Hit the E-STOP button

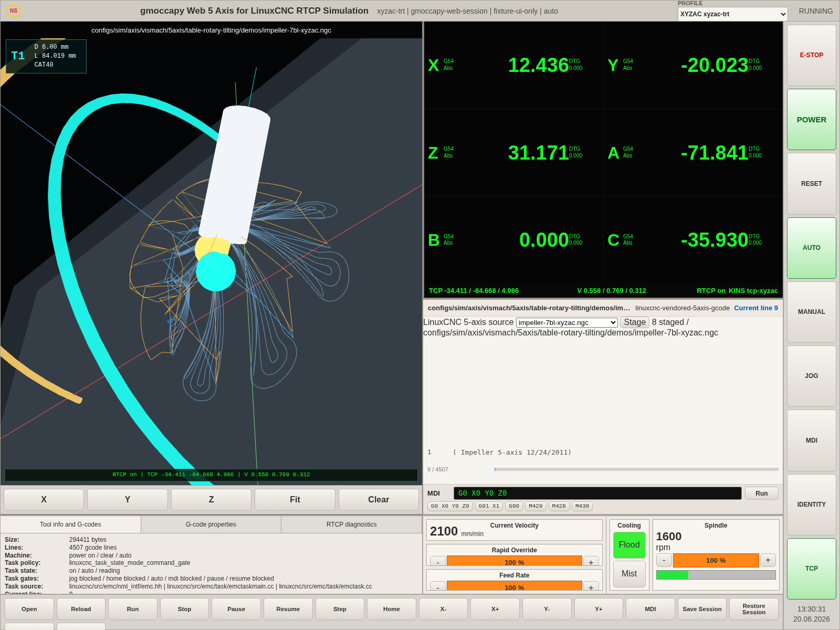pos(811,55)
